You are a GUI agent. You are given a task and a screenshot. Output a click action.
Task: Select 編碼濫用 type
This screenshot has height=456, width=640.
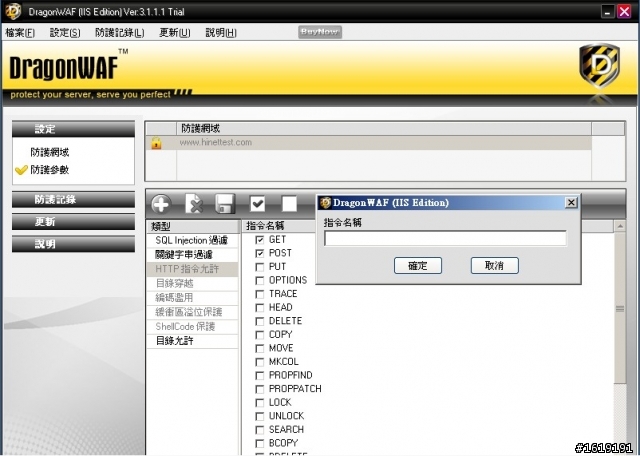click(192, 298)
